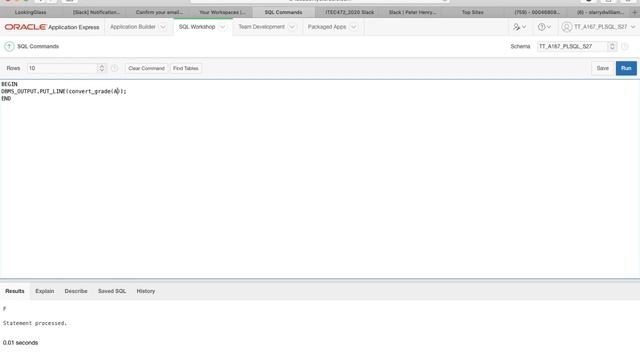Switch to the Confirm your email browser tab
The width and height of the screenshot is (640, 360).
pyautogui.click(x=159, y=12)
